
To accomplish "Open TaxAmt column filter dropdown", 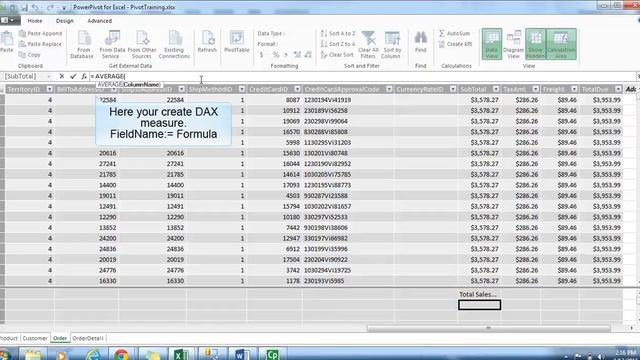I will click(x=535, y=89).
